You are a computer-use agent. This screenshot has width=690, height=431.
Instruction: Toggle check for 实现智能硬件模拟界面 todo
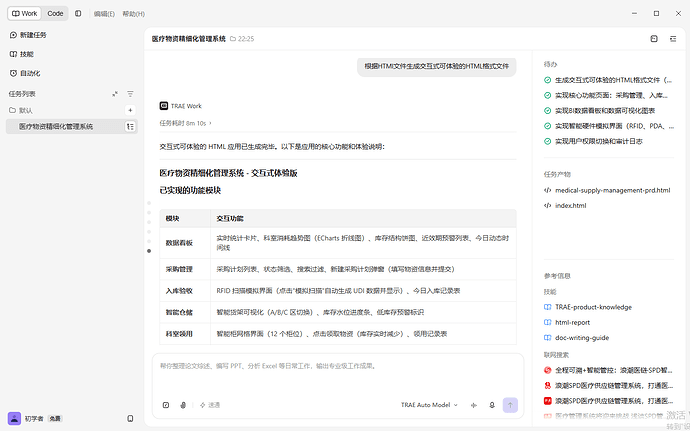547,126
